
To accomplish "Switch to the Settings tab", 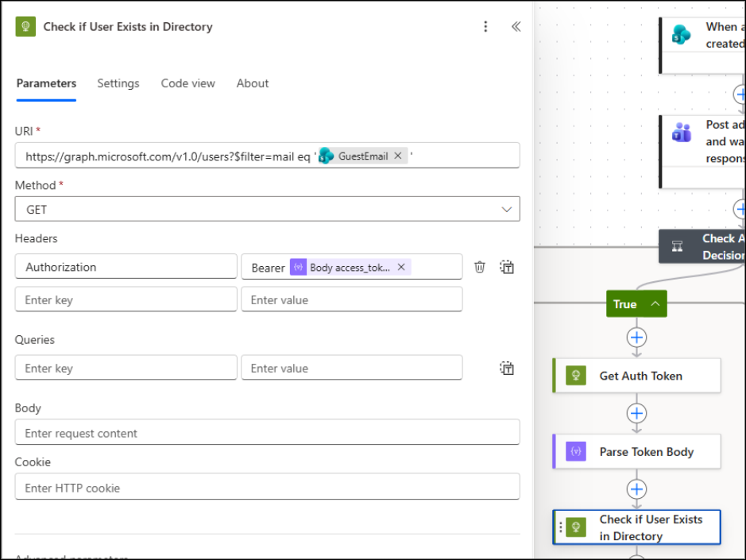I will coord(118,83).
